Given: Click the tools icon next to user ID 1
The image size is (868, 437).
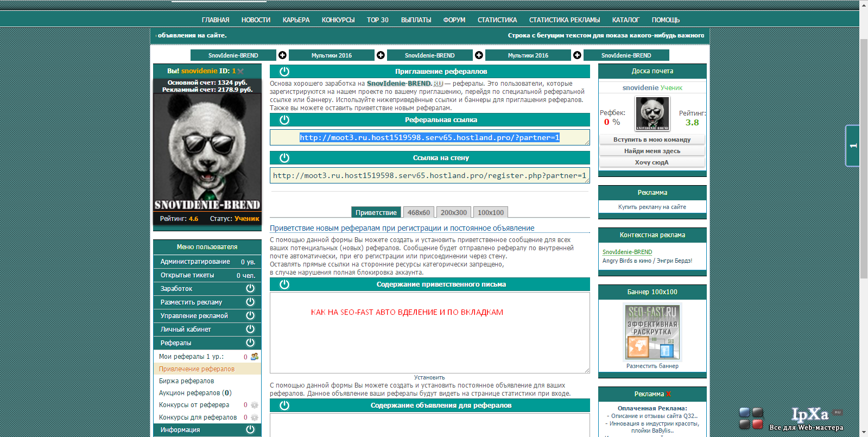Looking at the screenshot, I should click(240, 71).
